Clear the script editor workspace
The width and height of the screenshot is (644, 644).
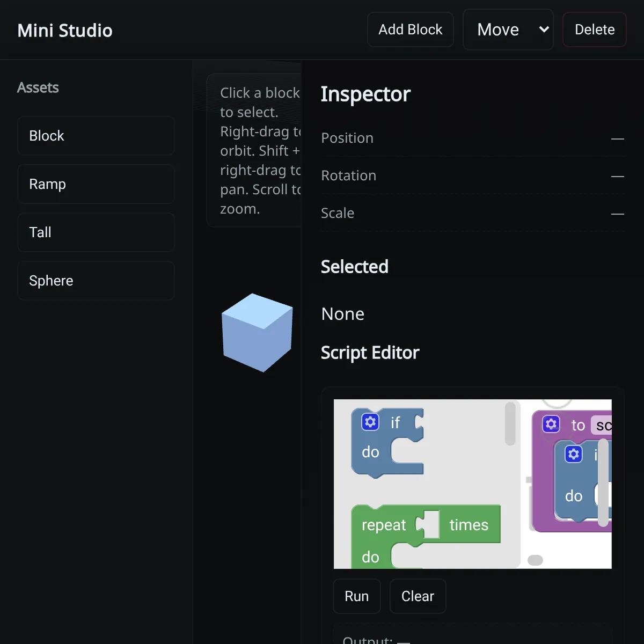[x=418, y=596]
